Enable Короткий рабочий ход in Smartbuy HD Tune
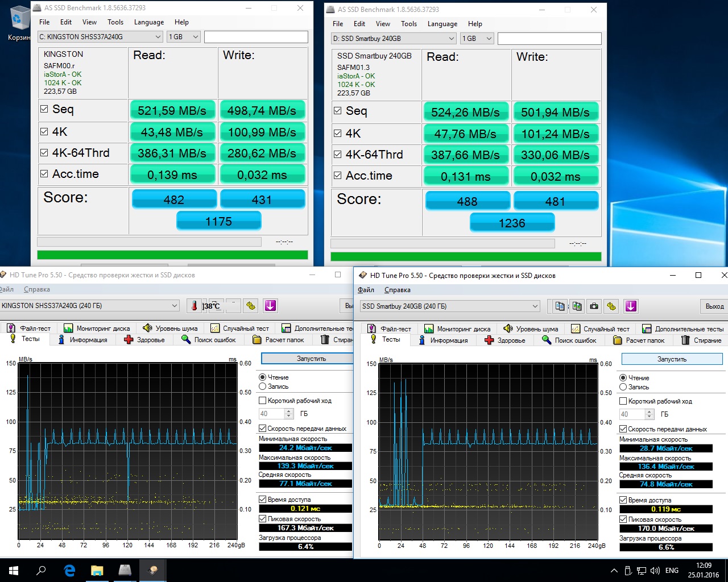Viewport: 728px width, 582px height. click(623, 401)
